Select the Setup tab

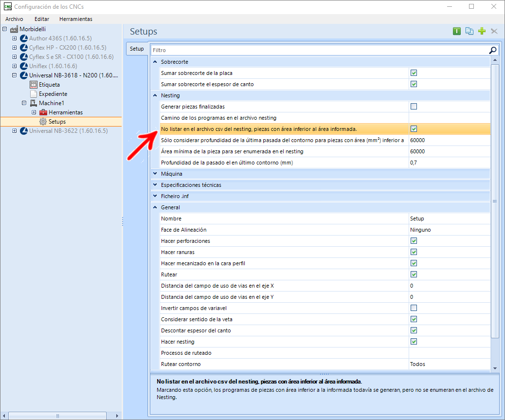tap(137, 49)
